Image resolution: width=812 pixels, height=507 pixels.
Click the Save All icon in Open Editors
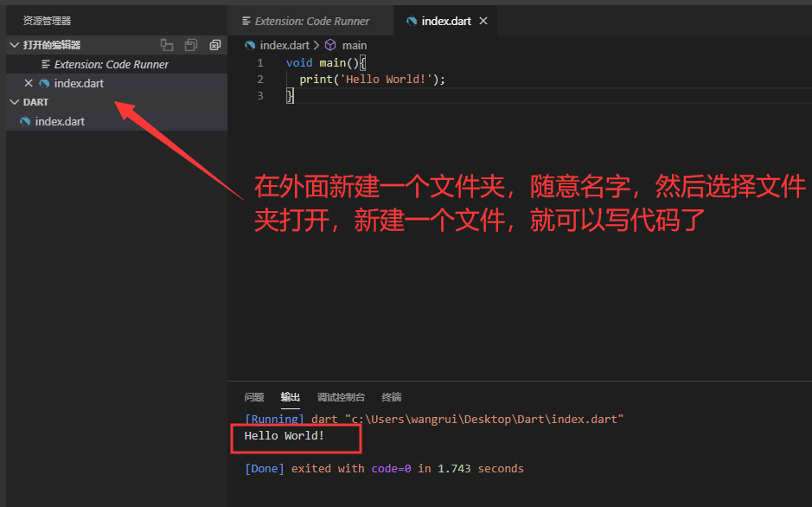[x=190, y=45]
